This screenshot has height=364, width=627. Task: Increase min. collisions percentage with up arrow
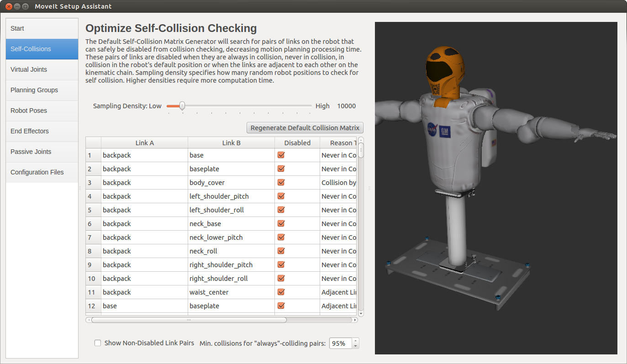click(x=356, y=340)
